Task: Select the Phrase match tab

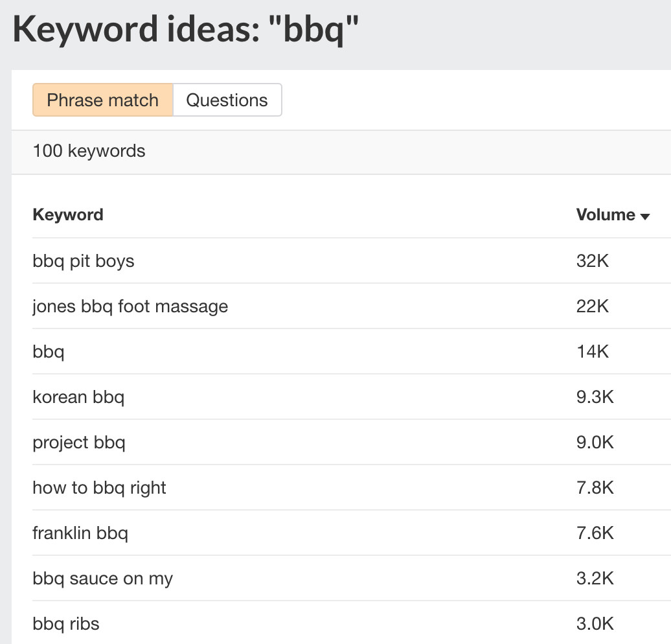Action: 102,100
